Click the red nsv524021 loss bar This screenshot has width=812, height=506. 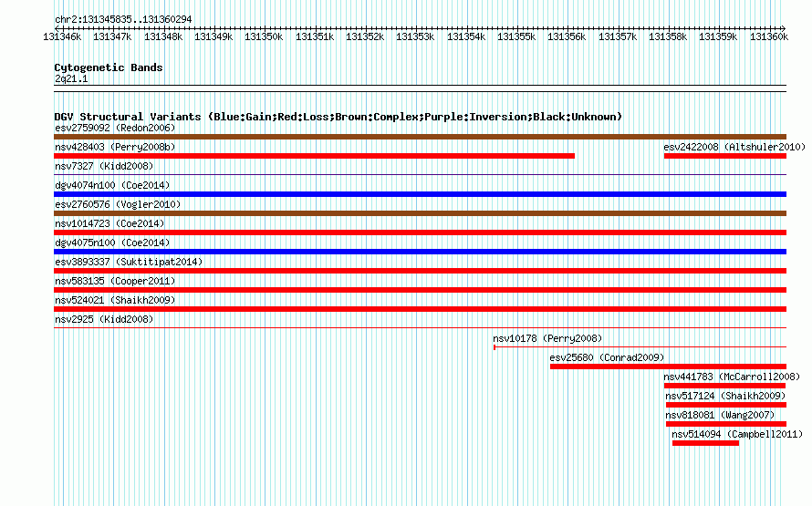(420, 309)
